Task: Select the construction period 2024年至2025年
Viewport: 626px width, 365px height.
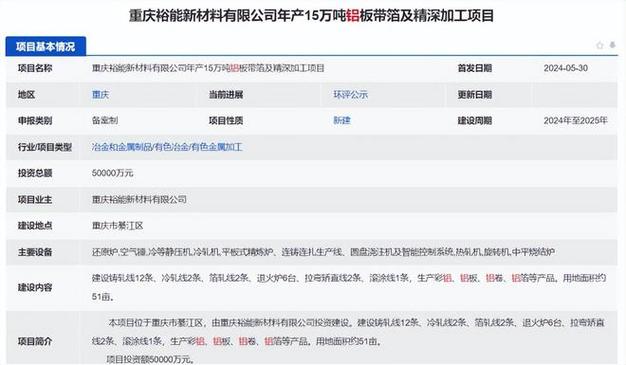Action: pyautogui.click(x=575, y=121)
